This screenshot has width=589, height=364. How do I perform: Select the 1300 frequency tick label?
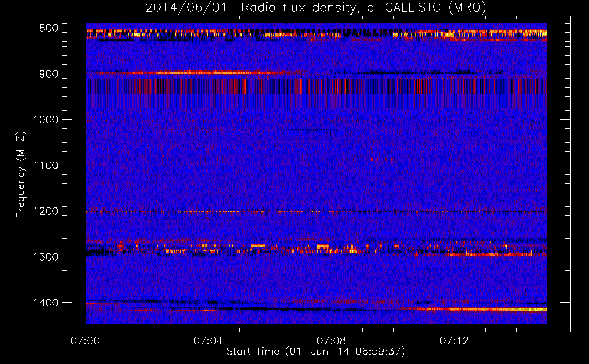click(x=46, y=257)
